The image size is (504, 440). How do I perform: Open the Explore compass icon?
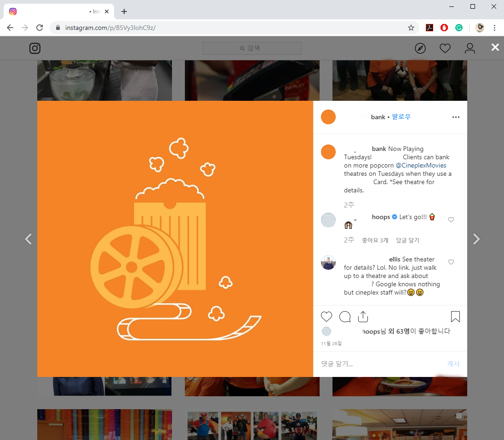pos(420,48)
